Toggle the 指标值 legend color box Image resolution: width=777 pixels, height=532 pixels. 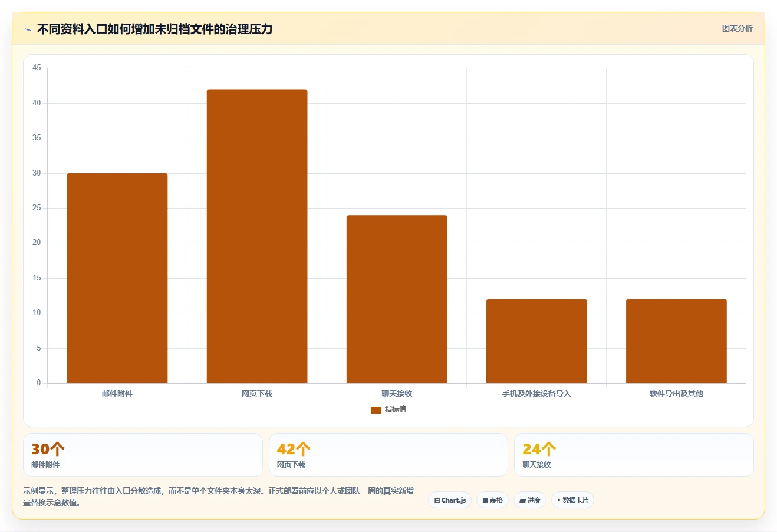coord(376,410)
